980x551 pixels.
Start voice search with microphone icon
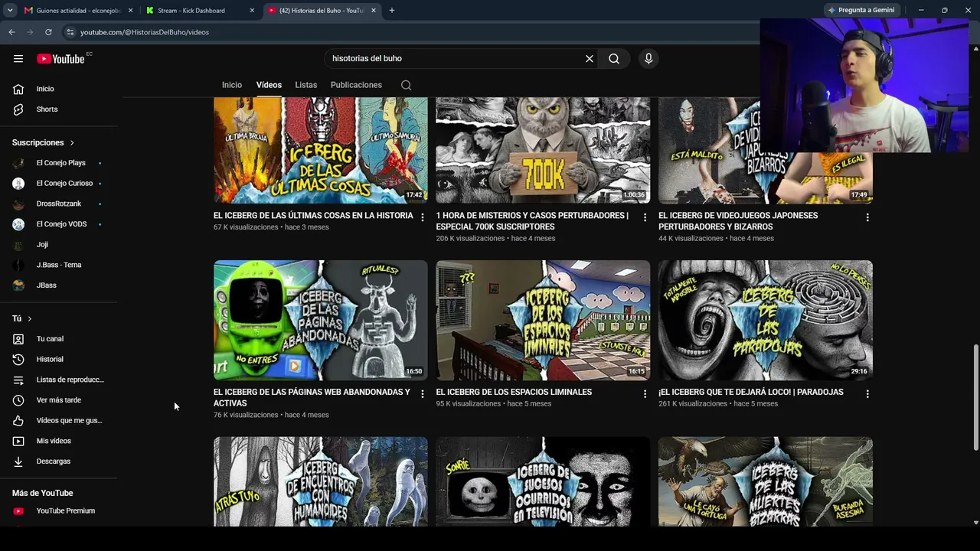click(648, 59)
